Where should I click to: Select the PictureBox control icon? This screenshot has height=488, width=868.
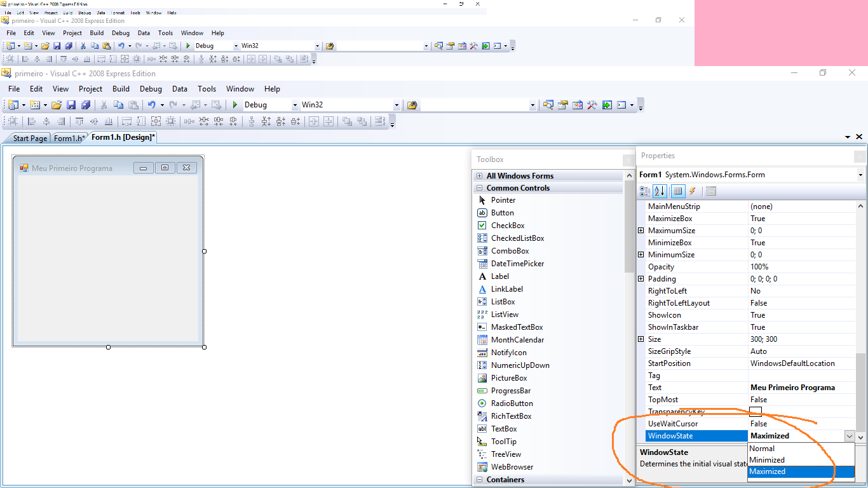pos(482,378)
